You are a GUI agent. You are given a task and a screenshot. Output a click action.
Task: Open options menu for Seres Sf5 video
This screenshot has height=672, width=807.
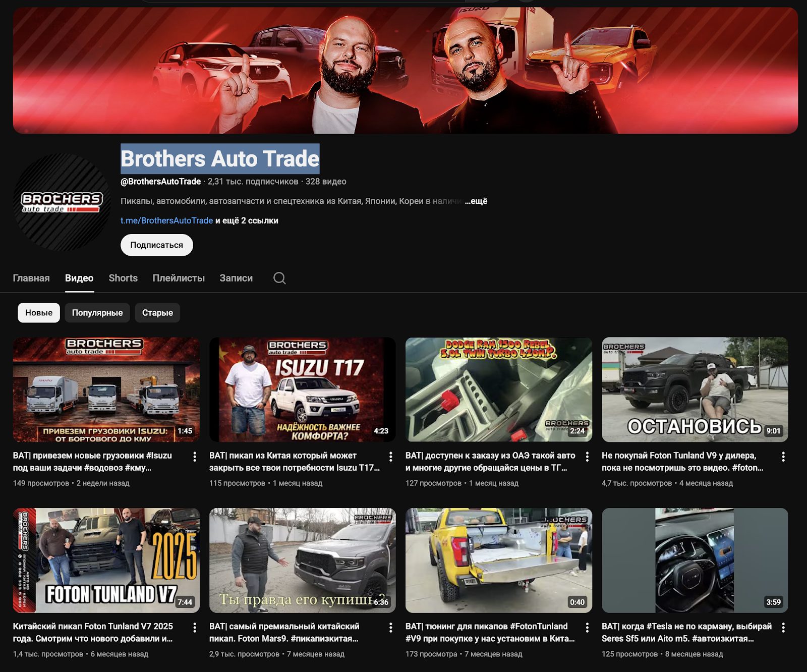(x=783, y=628)
